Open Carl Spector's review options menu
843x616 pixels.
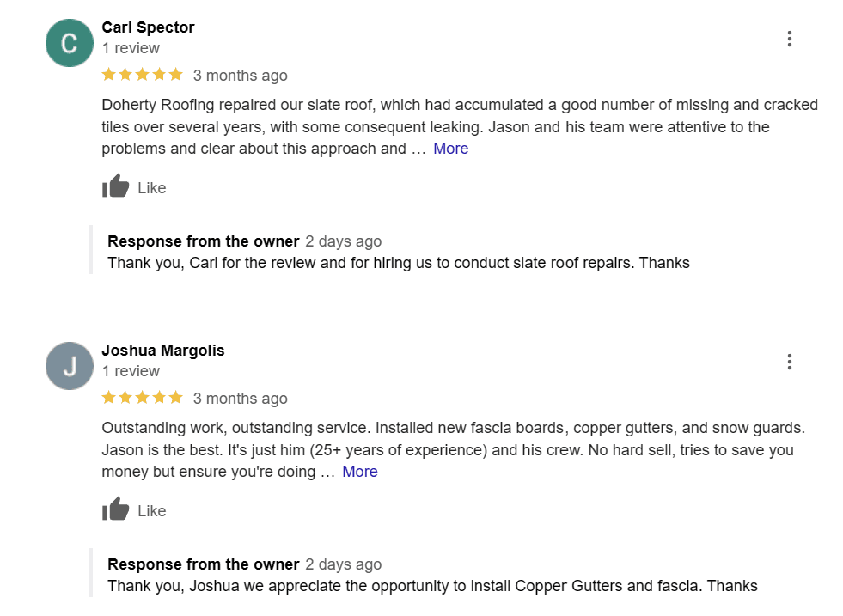coord(789,39)
